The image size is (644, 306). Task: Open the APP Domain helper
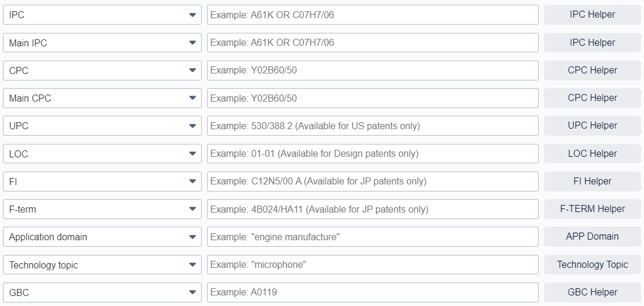[592, 237]
